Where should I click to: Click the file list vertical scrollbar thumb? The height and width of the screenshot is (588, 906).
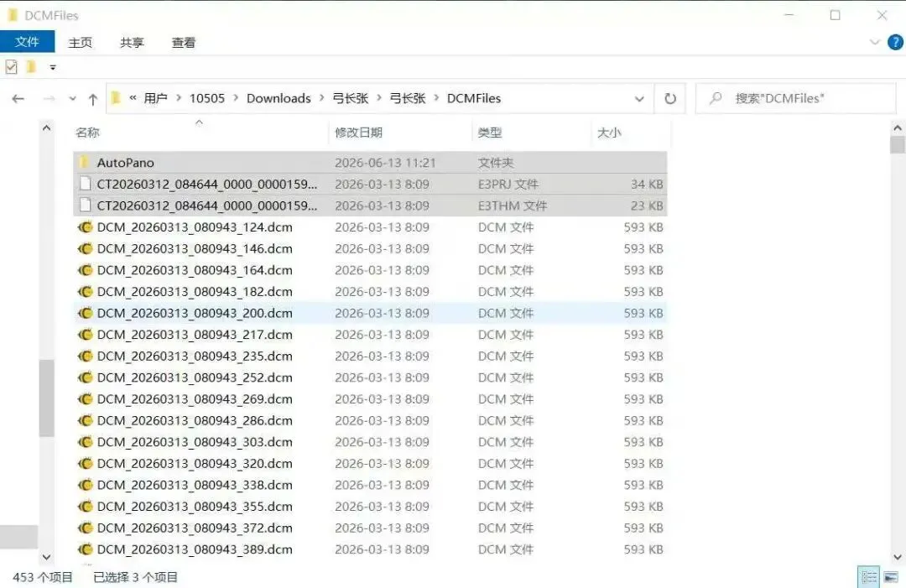[x=898, y=144]
